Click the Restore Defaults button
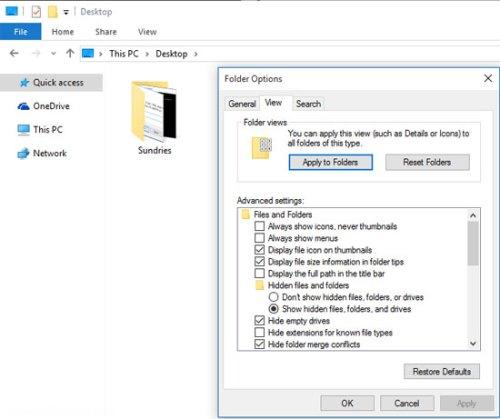The height and width of the screenshot is (419, 500). pyautogui.click(x=442, y=371)
